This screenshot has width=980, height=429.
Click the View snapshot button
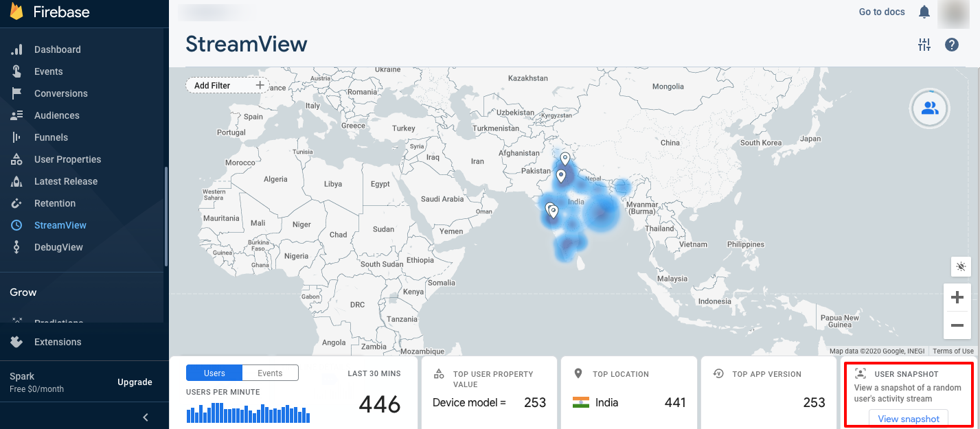coord(909,419)
